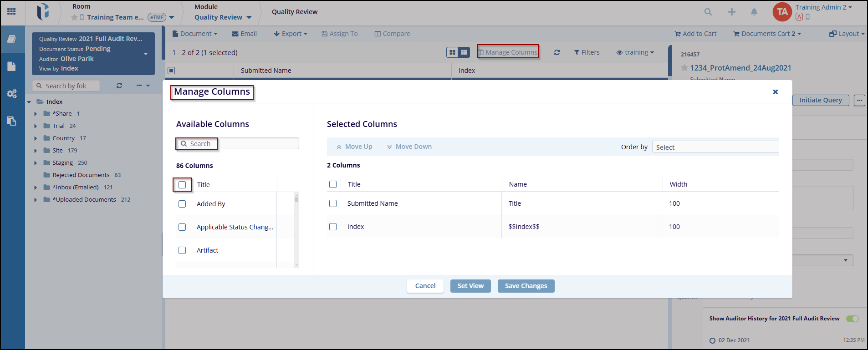Click the Save Changes button
The width and height of the screenshot is (868, 350).
(526, 286)
